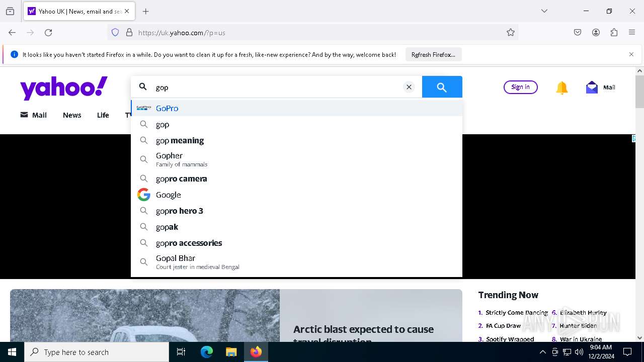Open Firefox extensions icon

point(614,33)
